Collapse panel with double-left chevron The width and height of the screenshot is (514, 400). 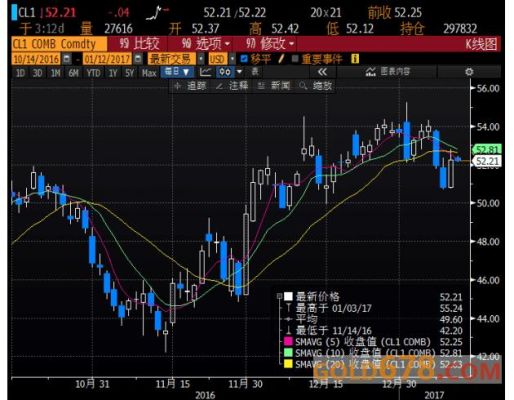pos(322,72)
